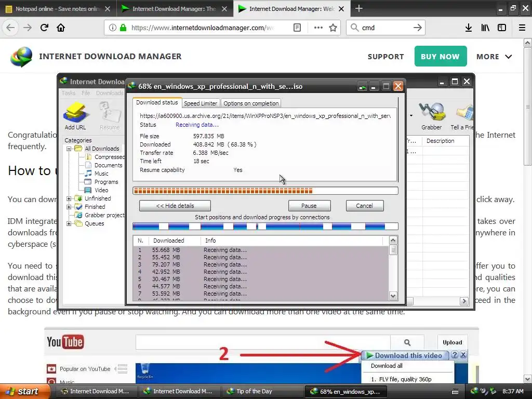
Task: Open the toolbar dropdown arrow beside Grabber
Action: tap(411, 116)
